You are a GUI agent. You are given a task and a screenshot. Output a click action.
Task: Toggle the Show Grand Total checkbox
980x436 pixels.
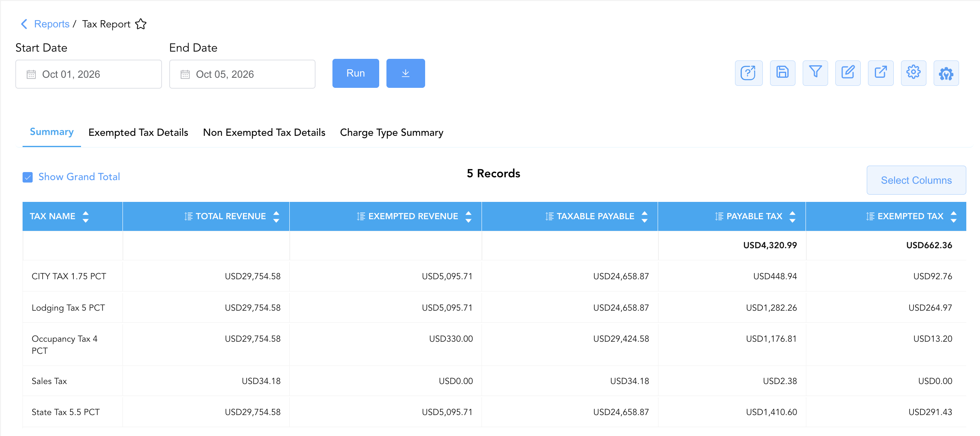[27, 177]
